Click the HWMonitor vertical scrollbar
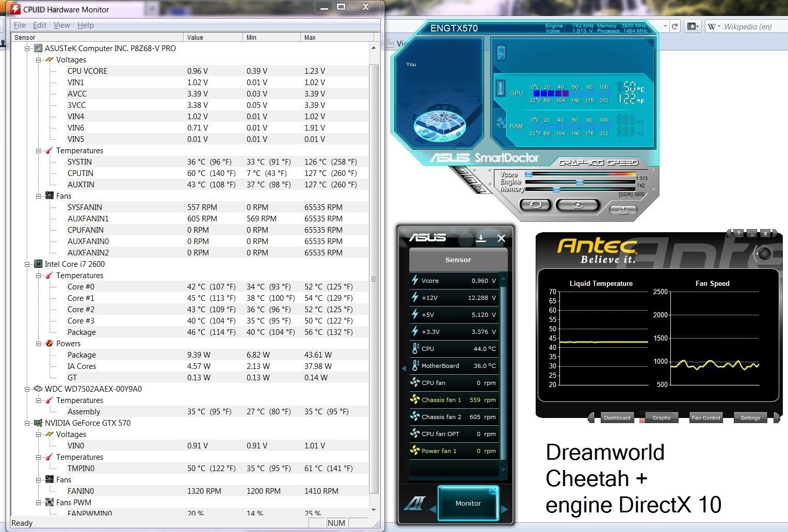 pos(374,279)
